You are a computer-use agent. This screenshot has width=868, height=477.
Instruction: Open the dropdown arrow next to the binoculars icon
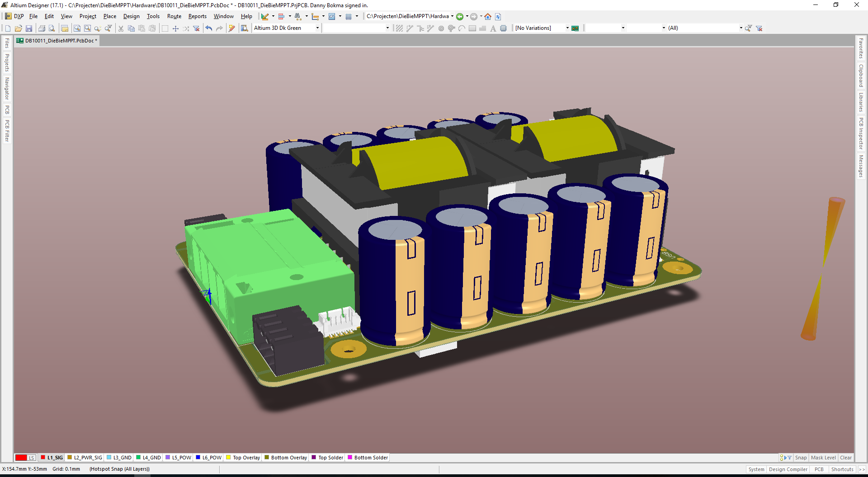pos(306,16)
